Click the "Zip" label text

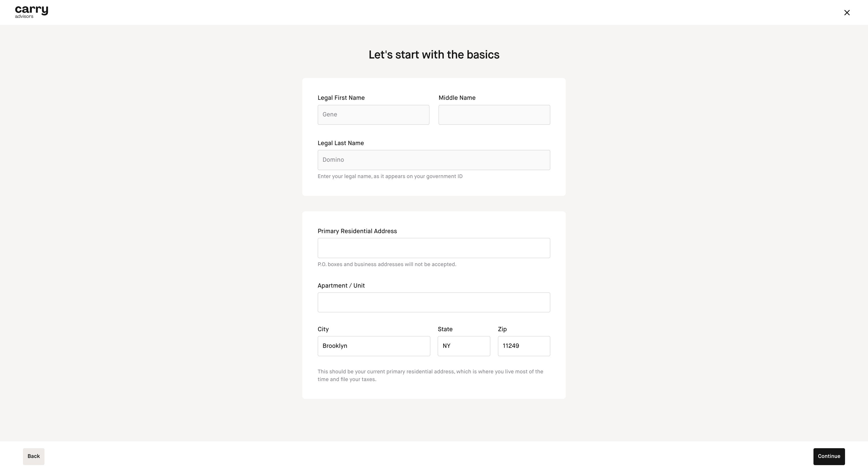(x=502, y=329)
